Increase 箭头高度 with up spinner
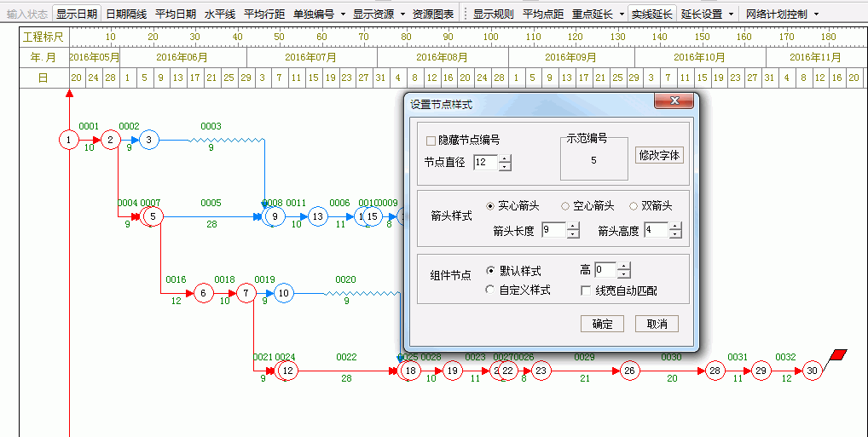 click(x=675, y=227)
